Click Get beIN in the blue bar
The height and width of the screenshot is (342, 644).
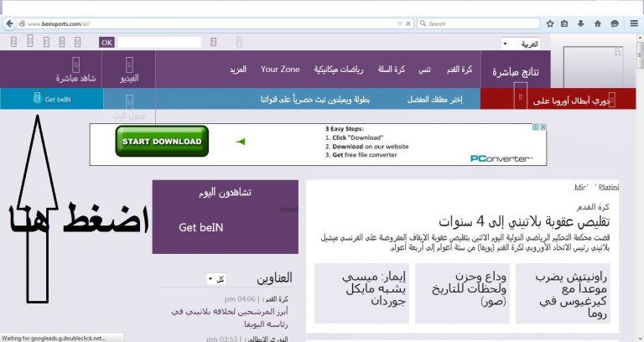(58, 100)
